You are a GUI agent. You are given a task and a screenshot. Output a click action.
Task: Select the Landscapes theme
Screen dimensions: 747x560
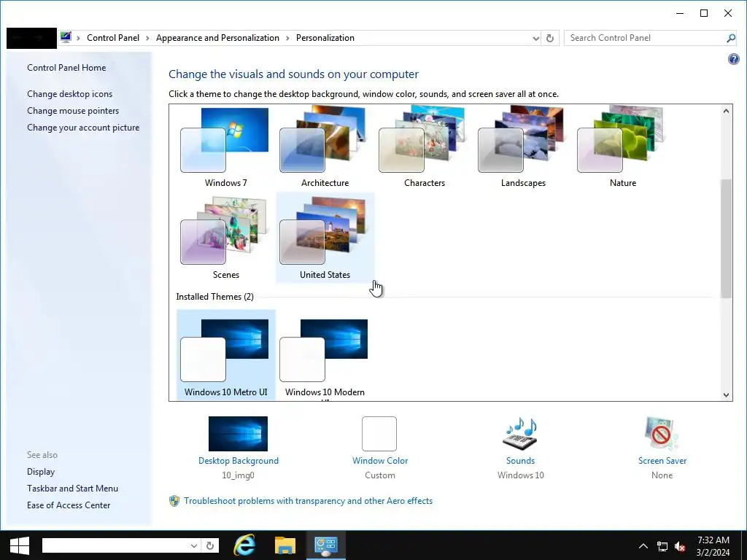coord(523,147)
